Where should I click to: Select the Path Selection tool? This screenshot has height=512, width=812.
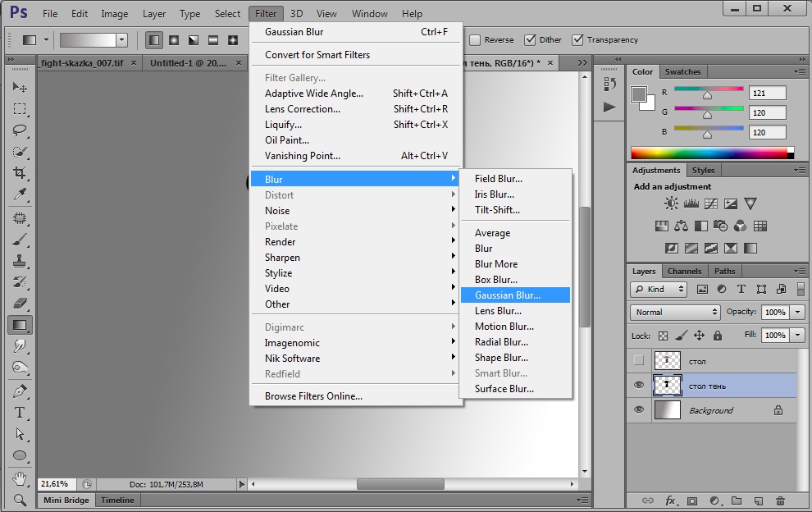[20, 434]
